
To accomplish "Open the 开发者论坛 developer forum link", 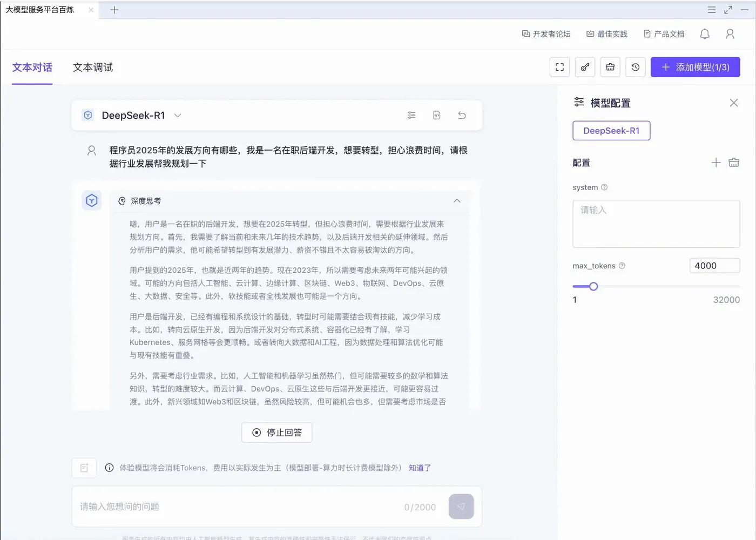I will 546,34.
